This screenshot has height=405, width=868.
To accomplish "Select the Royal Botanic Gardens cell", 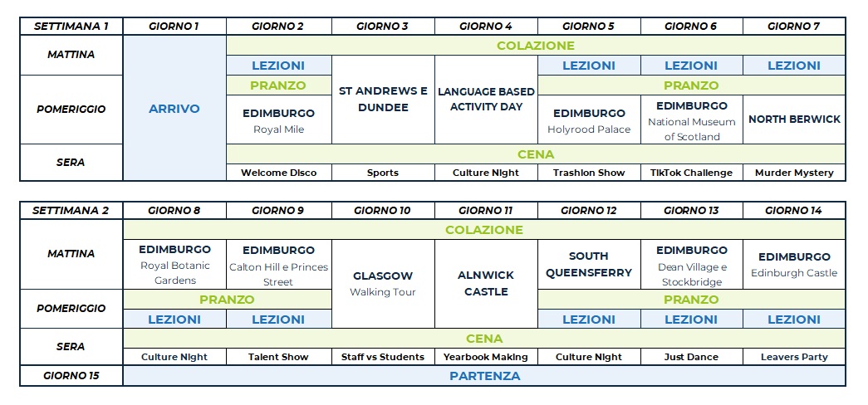I will 174,264.
